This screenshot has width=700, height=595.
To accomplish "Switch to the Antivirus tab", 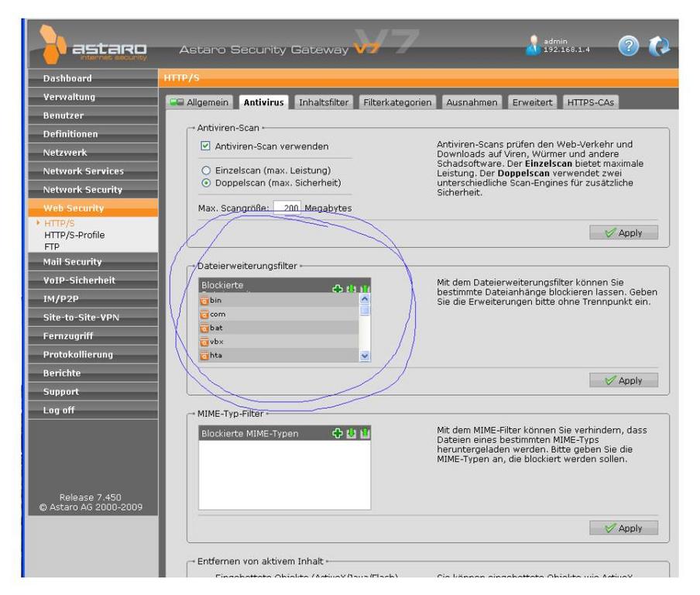I will (x=263, y=102).
